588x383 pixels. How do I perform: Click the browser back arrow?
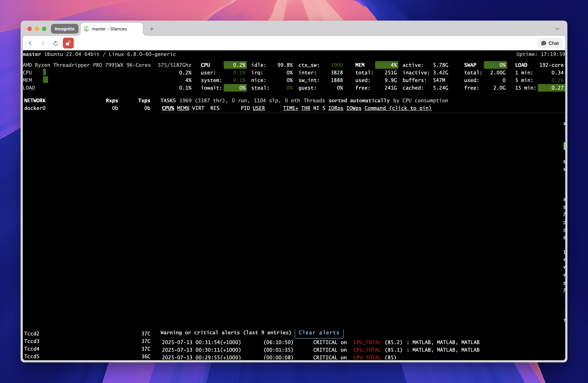click(x=30, y=43)
